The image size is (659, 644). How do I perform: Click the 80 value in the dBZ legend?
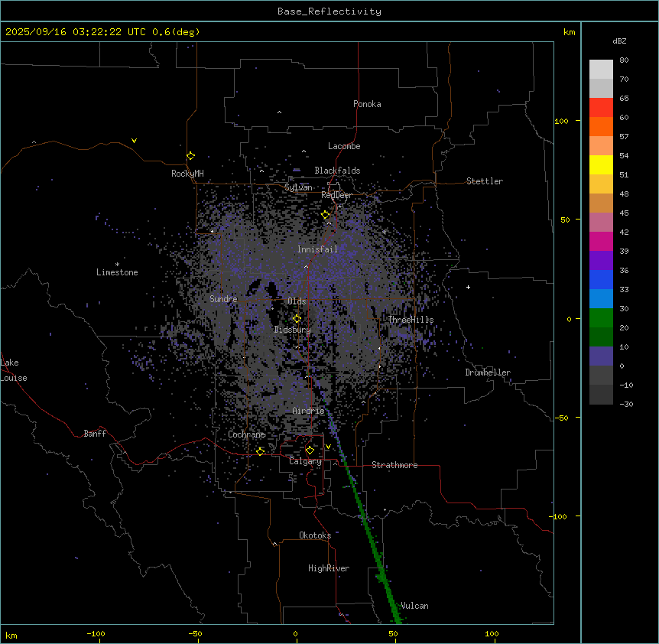point(624,60)
